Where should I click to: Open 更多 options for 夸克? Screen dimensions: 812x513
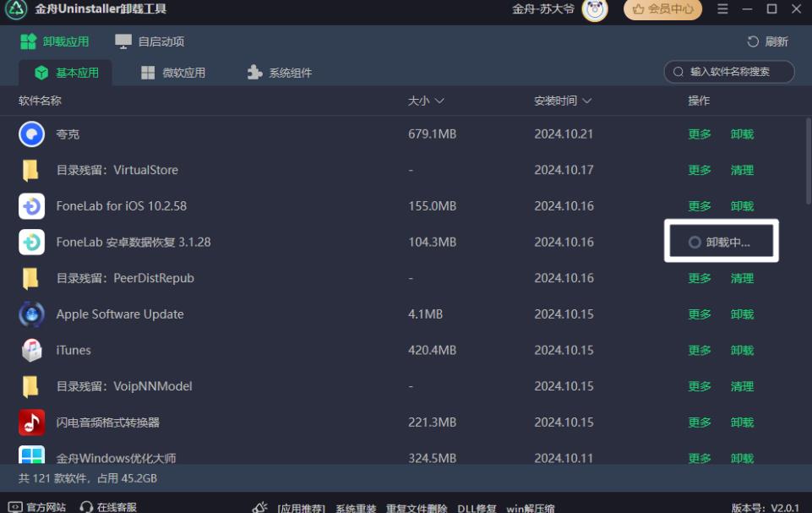pos(699,134)
